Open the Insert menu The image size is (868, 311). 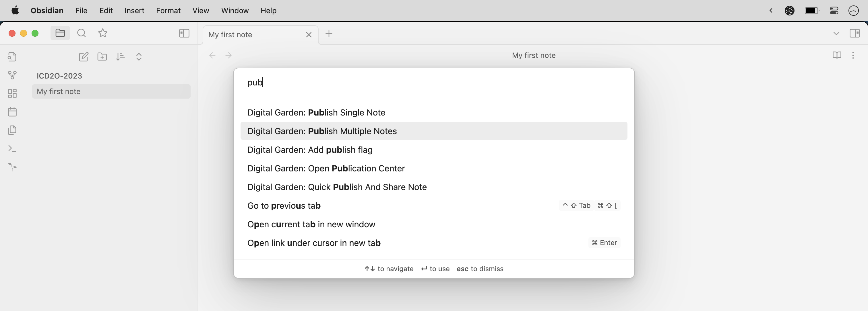[x=134, y=10]
